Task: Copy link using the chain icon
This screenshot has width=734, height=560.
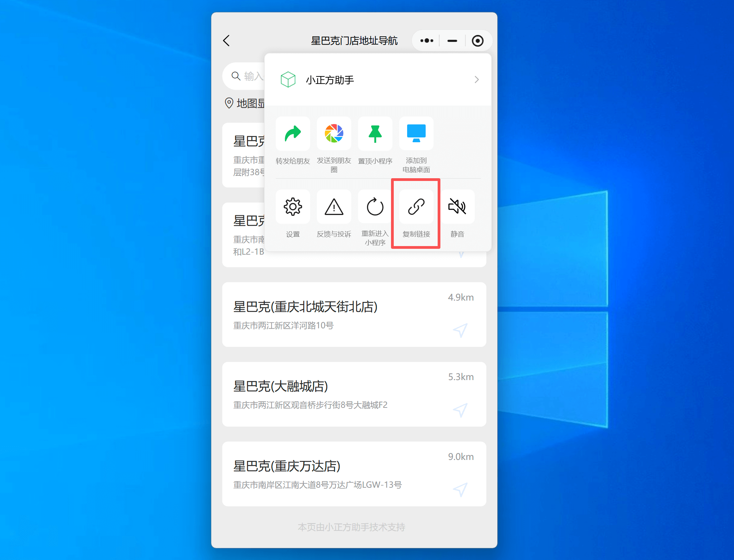Action: coord(416,207)
